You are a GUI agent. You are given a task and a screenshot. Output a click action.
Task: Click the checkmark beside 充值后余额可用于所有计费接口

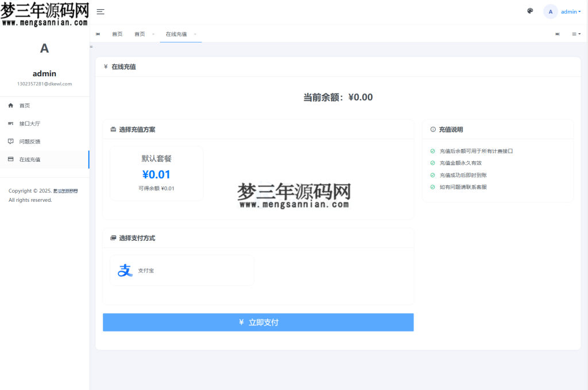click(432, 151)
